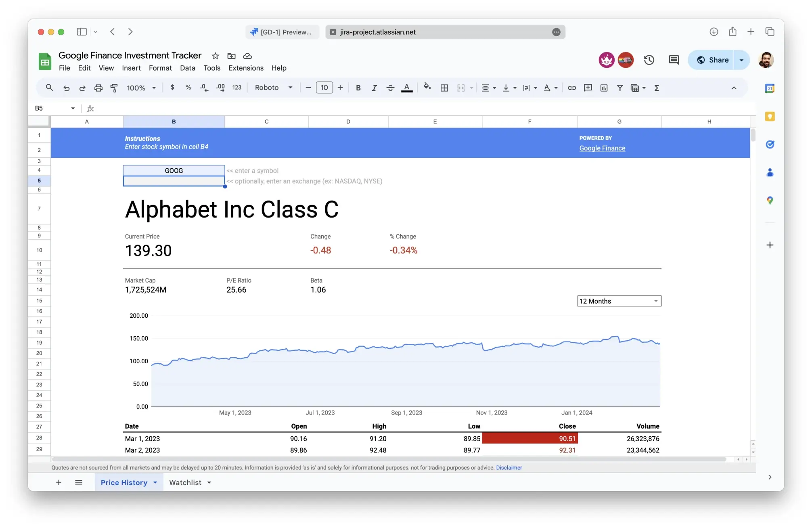The image size is (812, 528).
Task: Open the Edit menu
Action: pos(84,68)
